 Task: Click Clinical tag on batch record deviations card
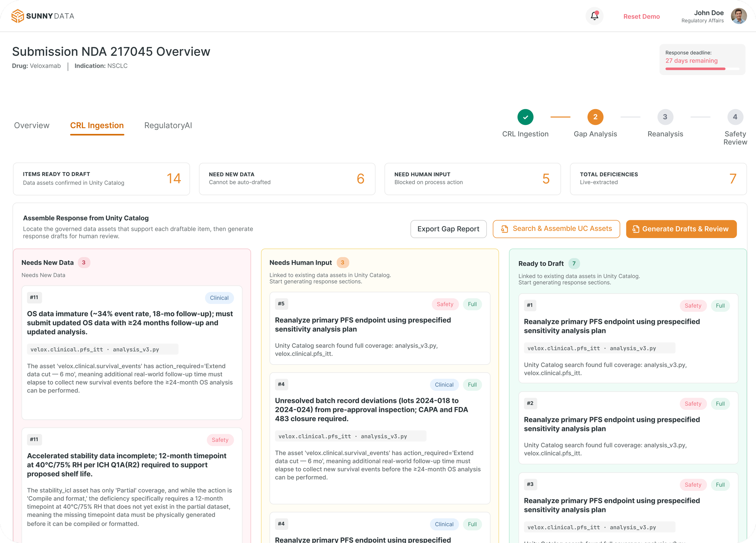click(444, 384)
